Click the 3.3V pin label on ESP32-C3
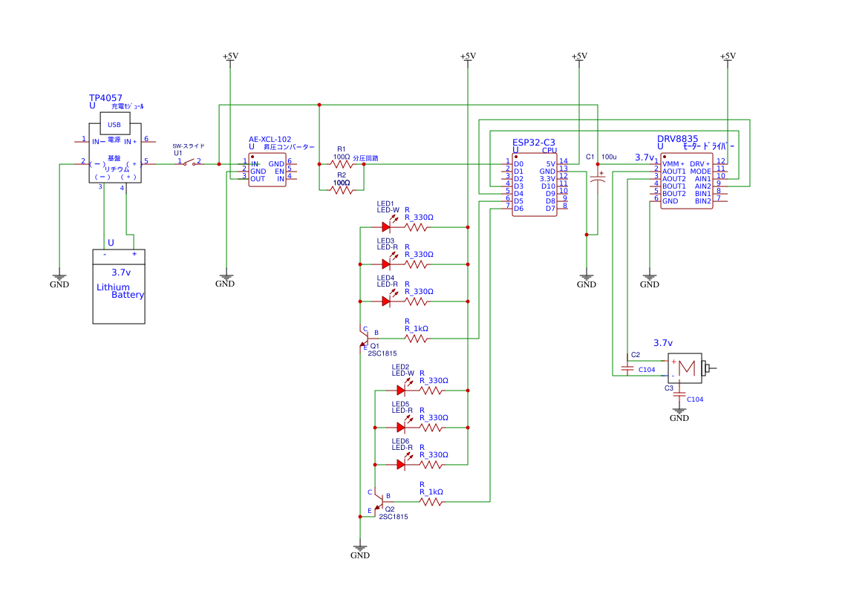The image size is (868, 614). 547,179
